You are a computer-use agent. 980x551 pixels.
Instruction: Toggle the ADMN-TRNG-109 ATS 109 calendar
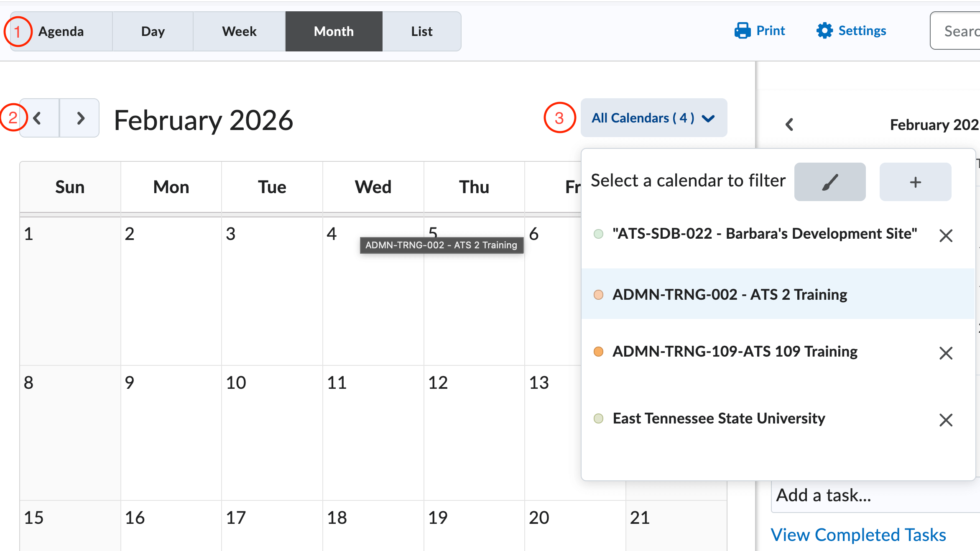tap(734, 352)
